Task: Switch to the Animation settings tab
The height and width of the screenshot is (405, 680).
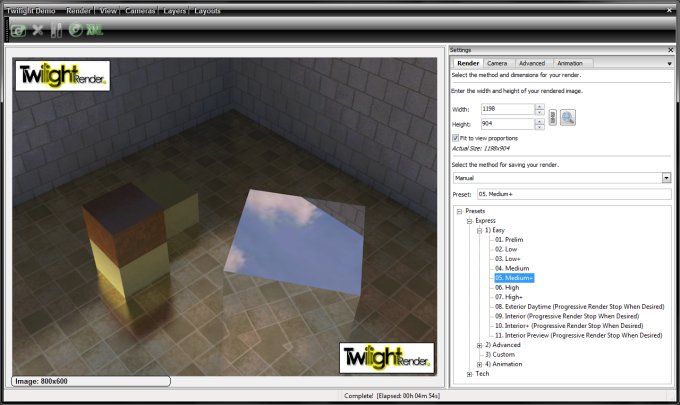Action: [x=569, y=63]
